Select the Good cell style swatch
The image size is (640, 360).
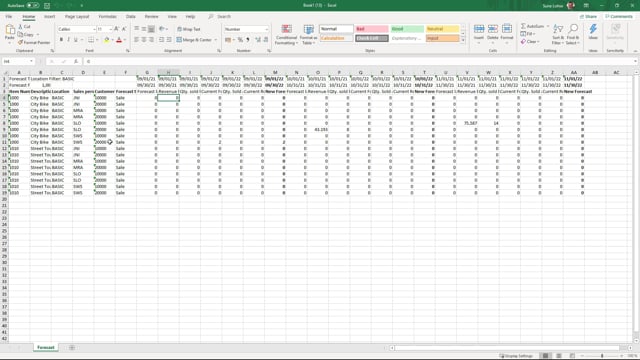click(x=407, y=29)
